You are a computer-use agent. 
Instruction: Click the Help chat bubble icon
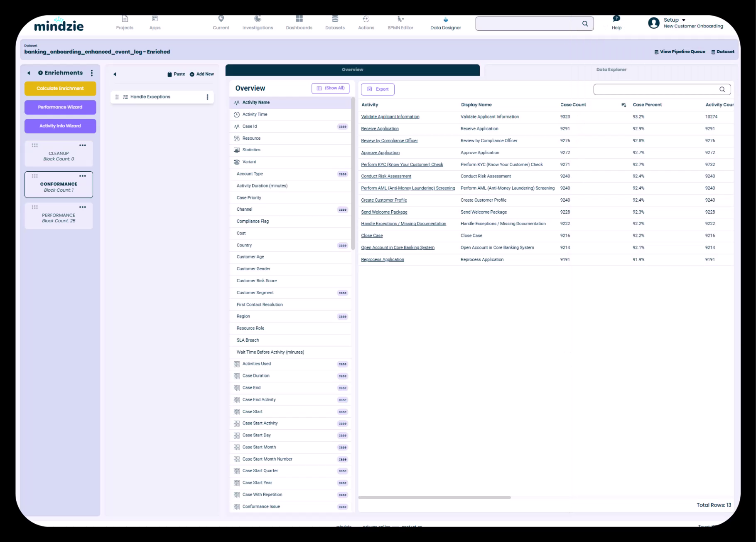pos(616,19)
